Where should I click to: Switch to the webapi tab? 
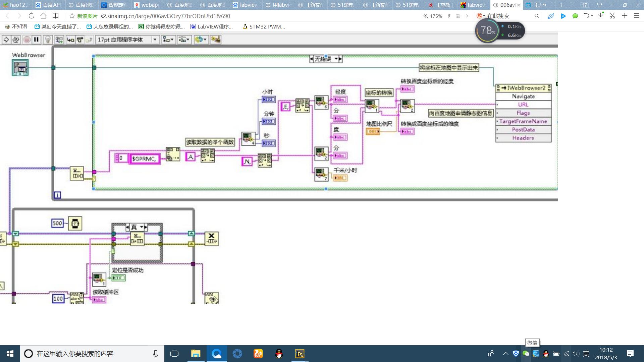(x=147, y=5)
